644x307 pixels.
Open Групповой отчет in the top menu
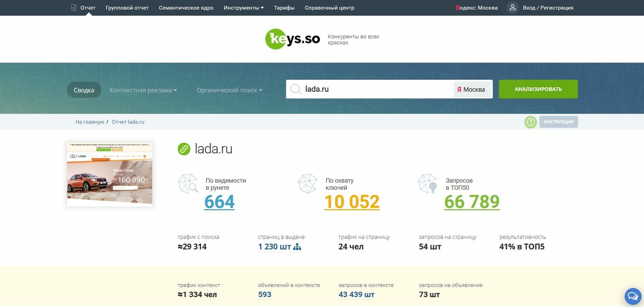[127, 8]
